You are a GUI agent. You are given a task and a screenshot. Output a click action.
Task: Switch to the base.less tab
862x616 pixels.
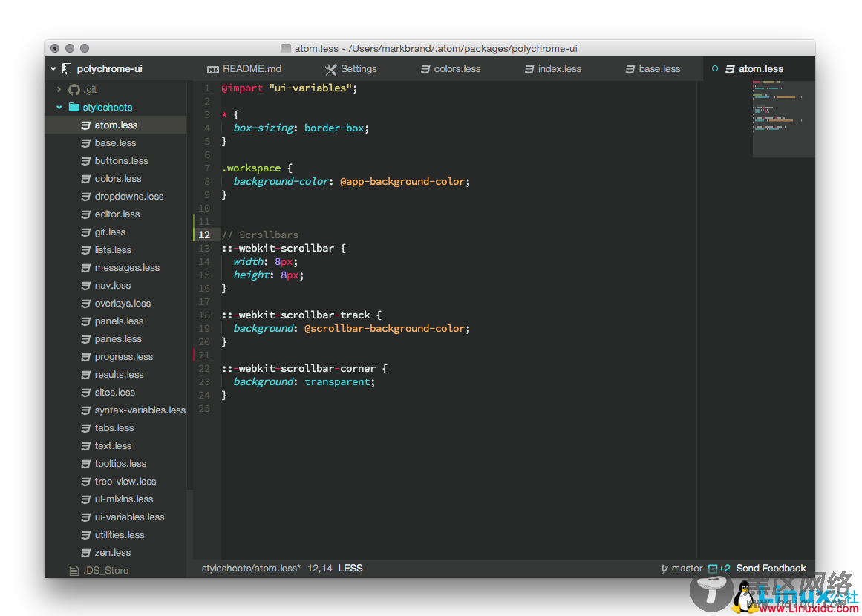pyautogui.click(x=653, y=69)
